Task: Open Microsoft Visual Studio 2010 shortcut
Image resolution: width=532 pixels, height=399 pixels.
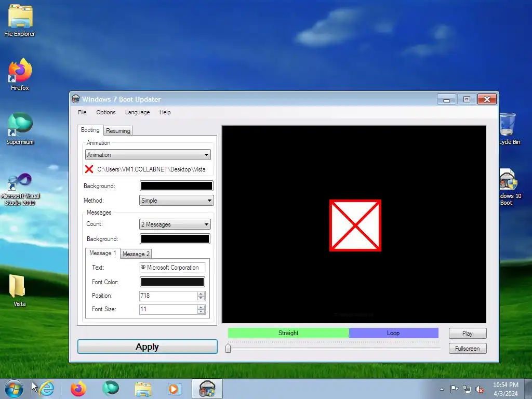Action: (20, 189)
